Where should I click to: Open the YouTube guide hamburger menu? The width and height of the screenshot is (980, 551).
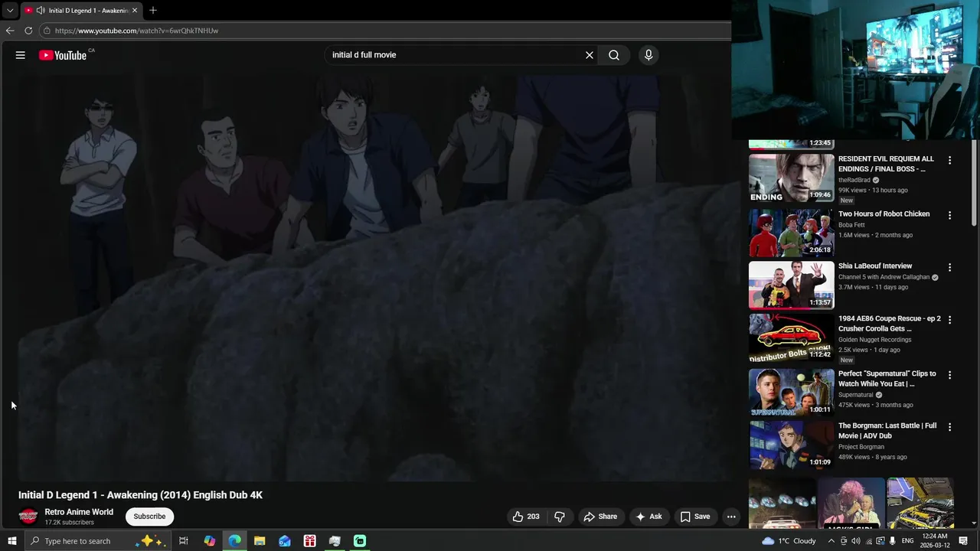21,55
